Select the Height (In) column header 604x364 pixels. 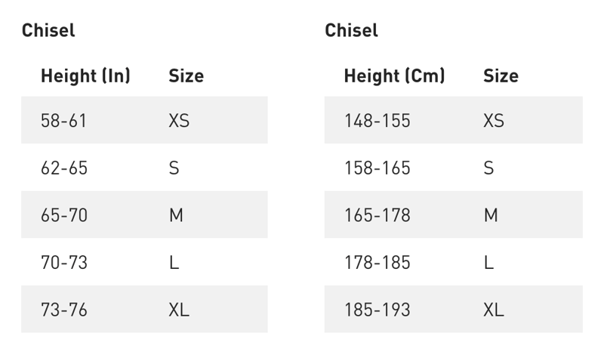tap(85, 76)
